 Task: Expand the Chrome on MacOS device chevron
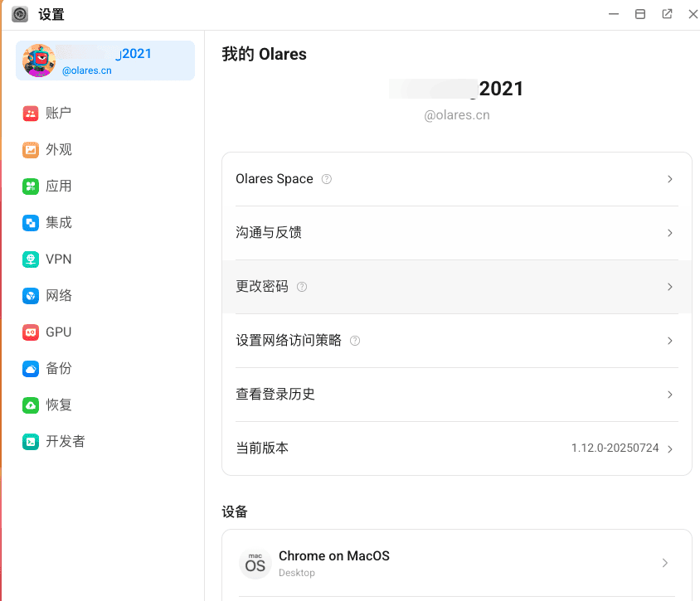pos(664,563)
